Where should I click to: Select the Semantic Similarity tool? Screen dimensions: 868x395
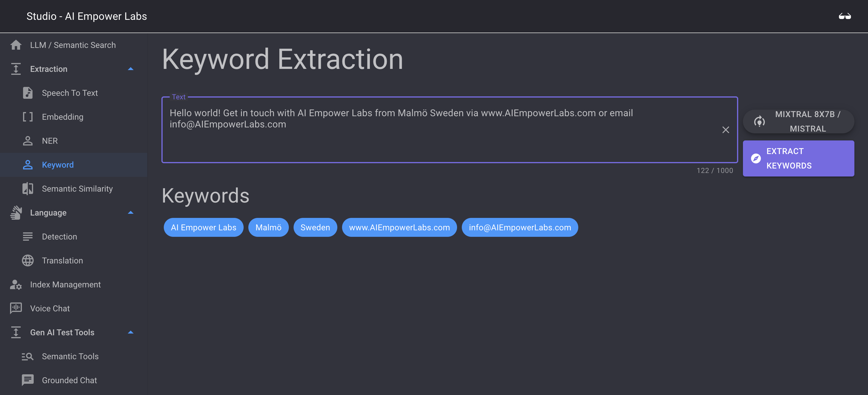[77, 188]
